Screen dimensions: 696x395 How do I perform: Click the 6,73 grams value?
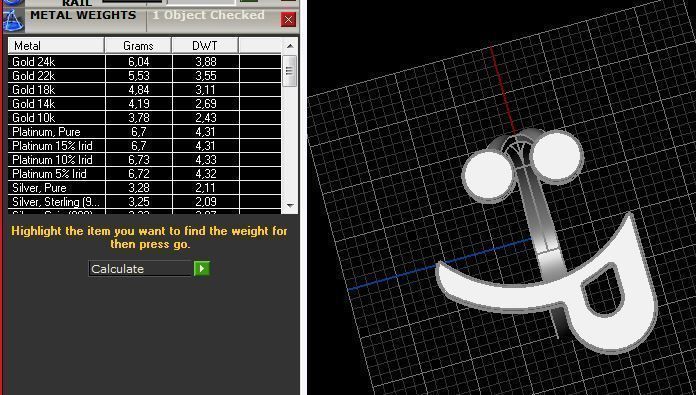138,160
